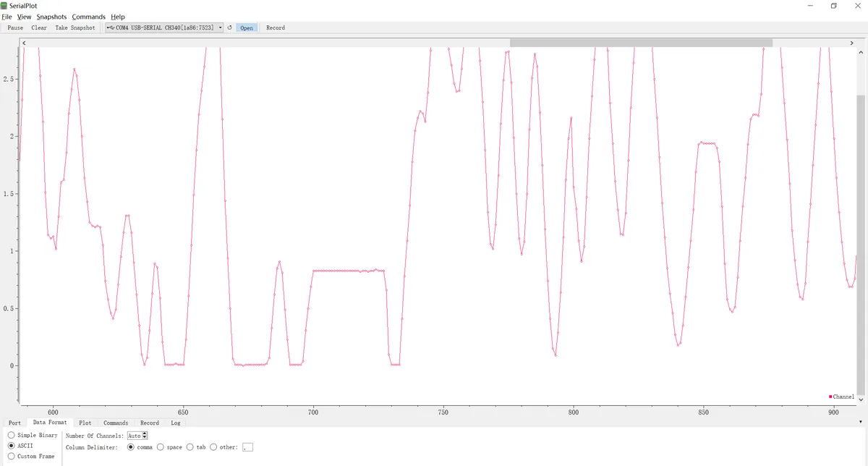The width and height of the screenshot is (868, 466).
Task: Click the custom delimiter input field
Action: (x=248, y=447)
